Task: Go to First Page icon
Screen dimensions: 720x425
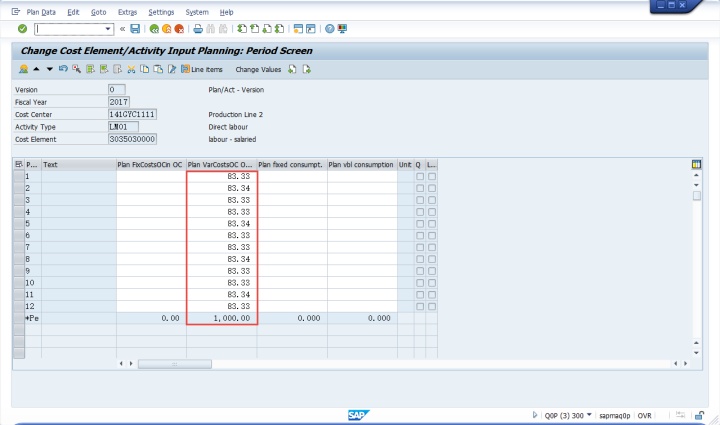Action: pos(242,29)
